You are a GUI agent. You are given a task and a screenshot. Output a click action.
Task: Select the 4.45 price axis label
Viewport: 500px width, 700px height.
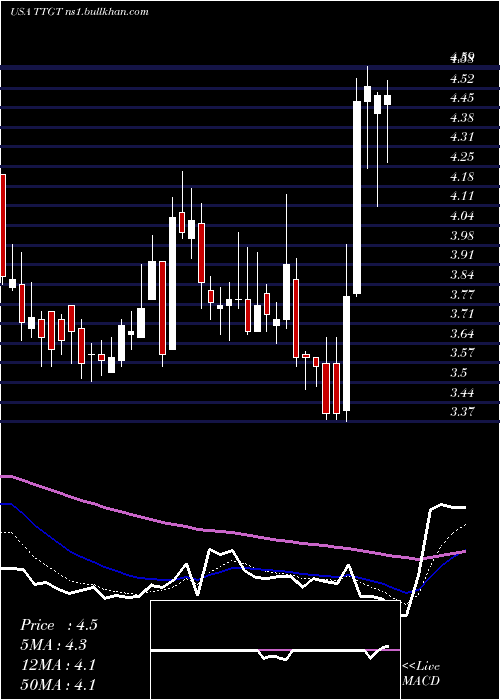coord(462,99)
